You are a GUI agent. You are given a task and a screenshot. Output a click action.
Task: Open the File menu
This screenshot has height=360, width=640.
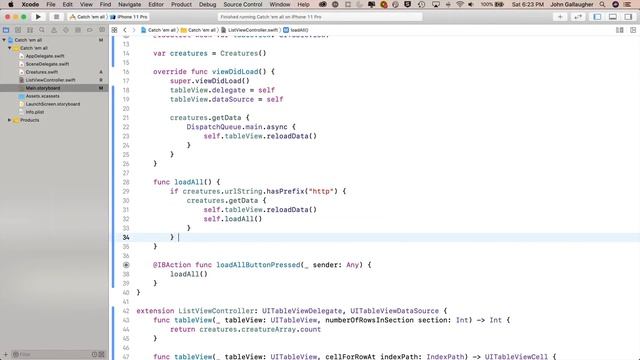(x=51, y=4)
